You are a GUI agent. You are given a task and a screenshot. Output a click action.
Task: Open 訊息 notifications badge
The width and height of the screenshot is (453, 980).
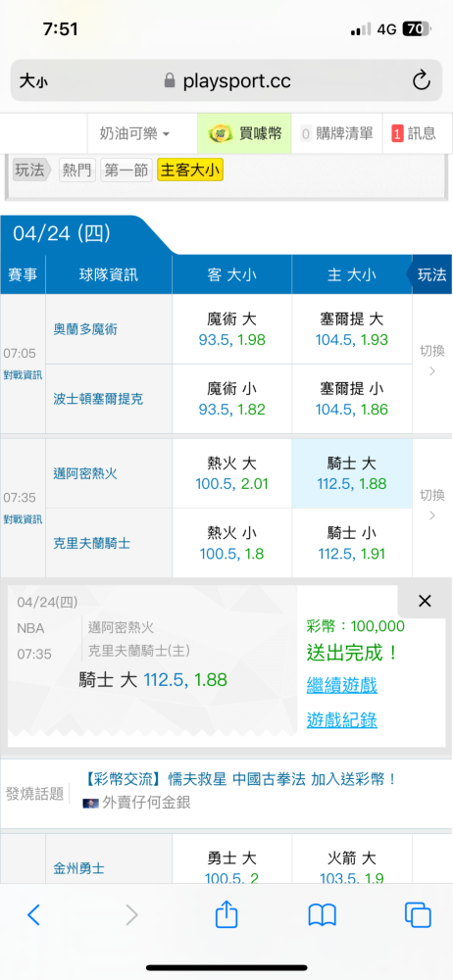click(397, 133)
